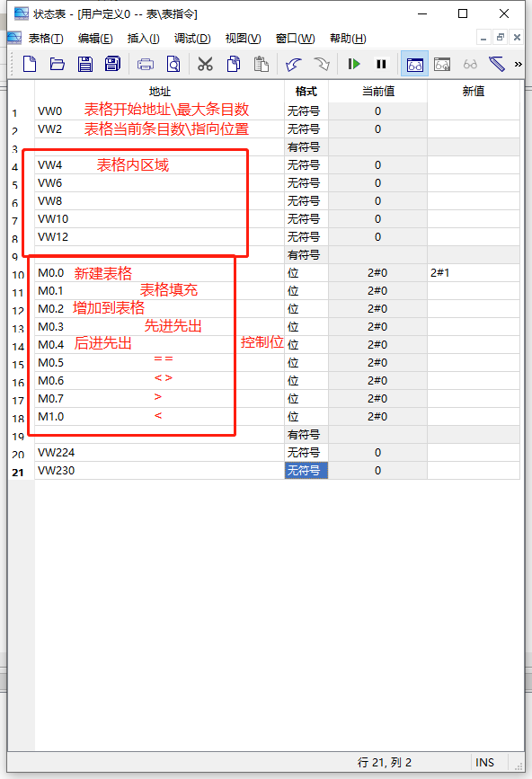Cut using the scissors icon
Image resolution: width=532 pixels, height=779 pixels.
tap(205, 64)
